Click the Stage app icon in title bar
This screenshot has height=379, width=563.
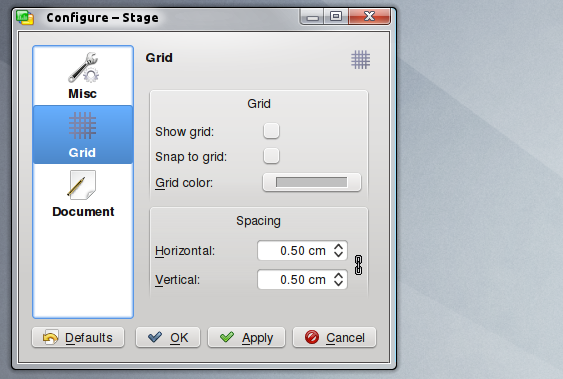click(x=25, y=18)
